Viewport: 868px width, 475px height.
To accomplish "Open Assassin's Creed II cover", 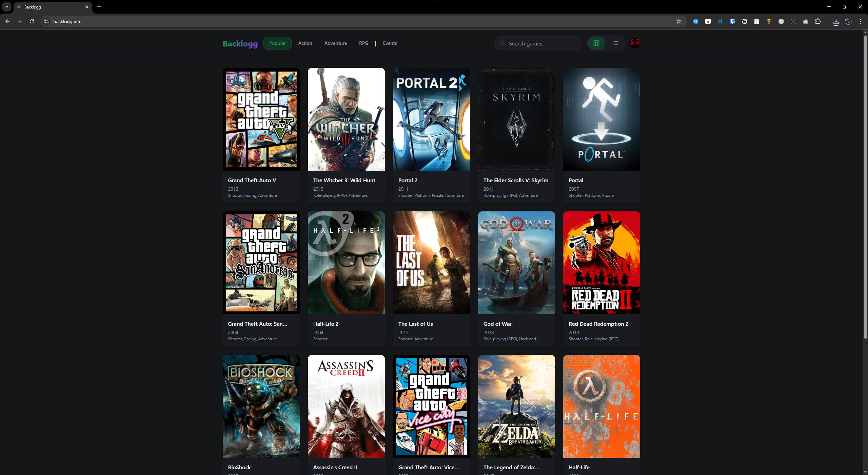I will click(x=346, y=406).
